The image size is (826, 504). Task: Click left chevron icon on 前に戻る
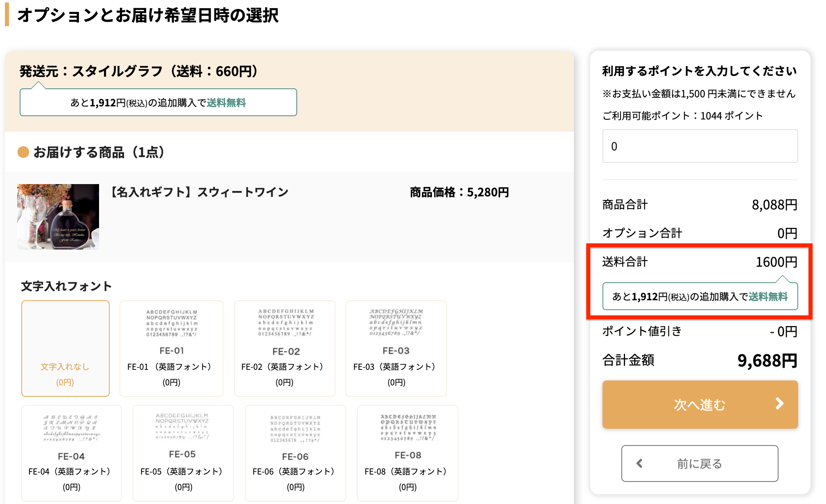click(x=639, y=464)
